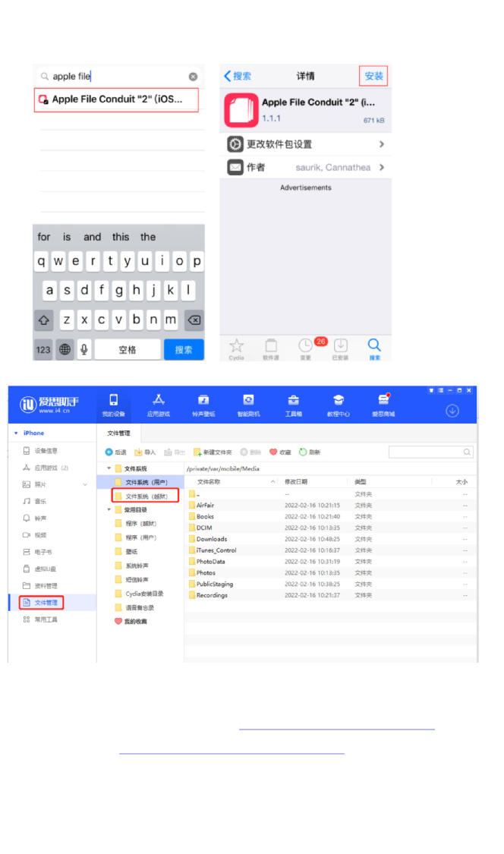
Task: Click the 导入 import toolbar button
Action: (145, 452)
